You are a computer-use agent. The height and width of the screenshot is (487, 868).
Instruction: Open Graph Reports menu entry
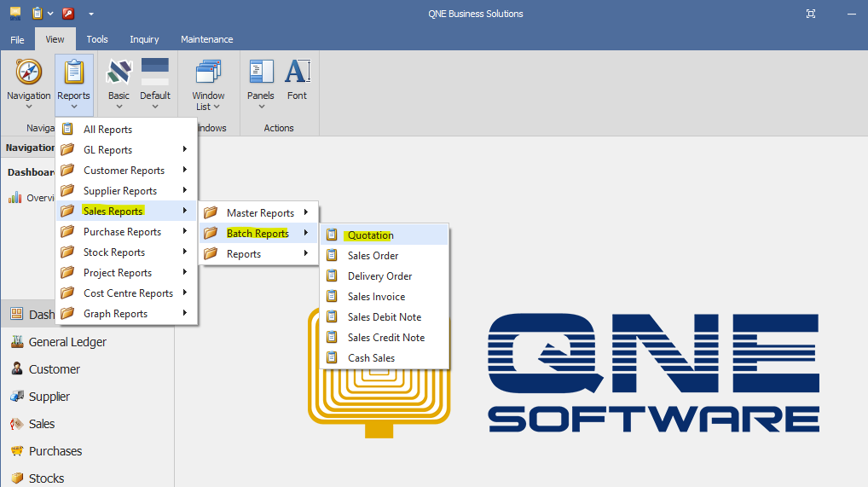point(126,314)
